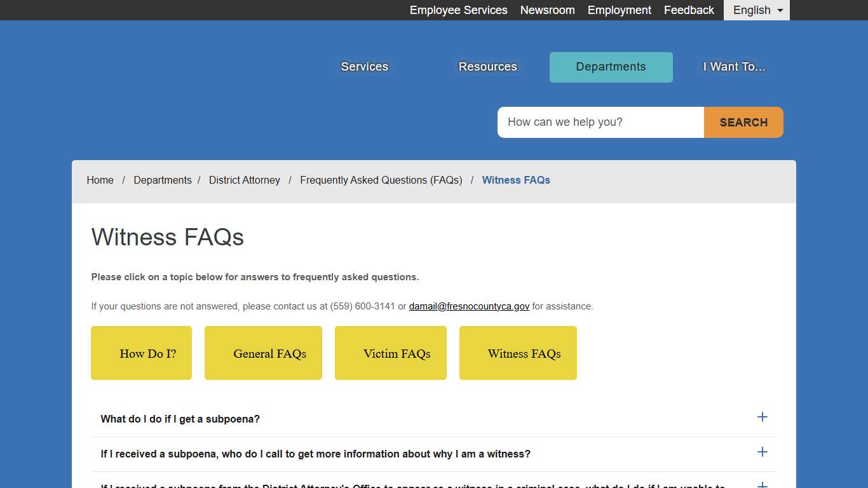Expand the FAQ about who to call as witness
The height and width of the screenshot is (488, 868).
coord(315,454)
